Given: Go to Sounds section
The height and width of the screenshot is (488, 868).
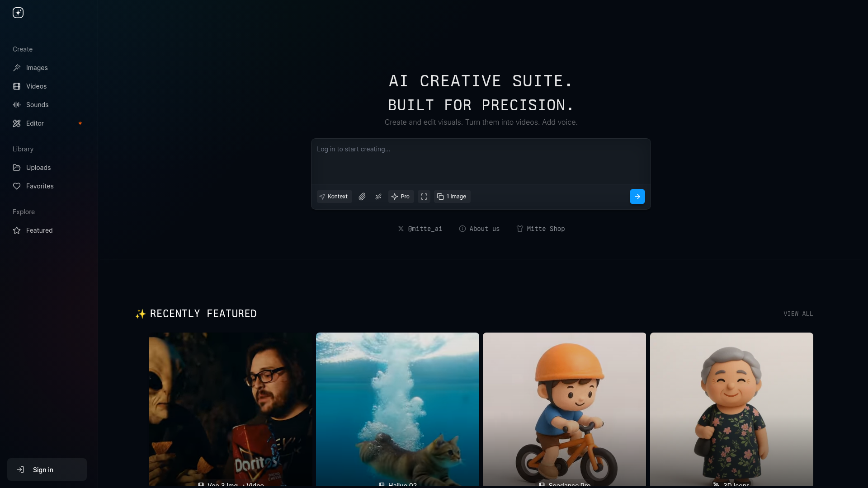Looking at the screenshot, I should [37, 105].
